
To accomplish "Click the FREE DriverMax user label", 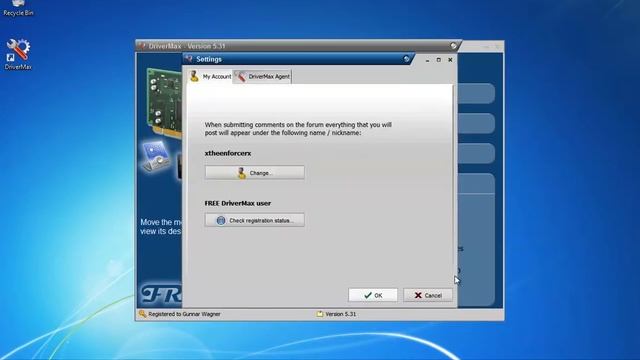I will (x=238, y=203).
